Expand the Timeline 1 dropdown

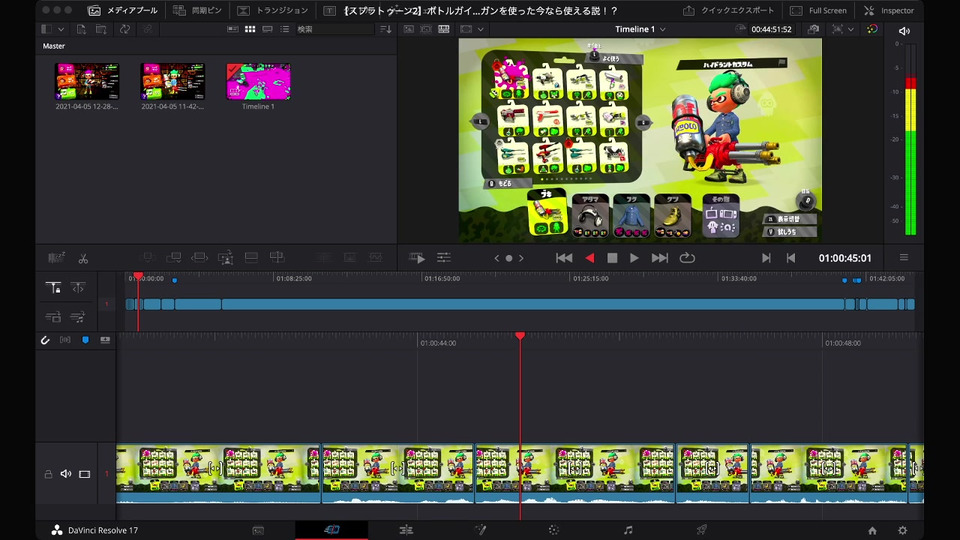coord(662,29)
